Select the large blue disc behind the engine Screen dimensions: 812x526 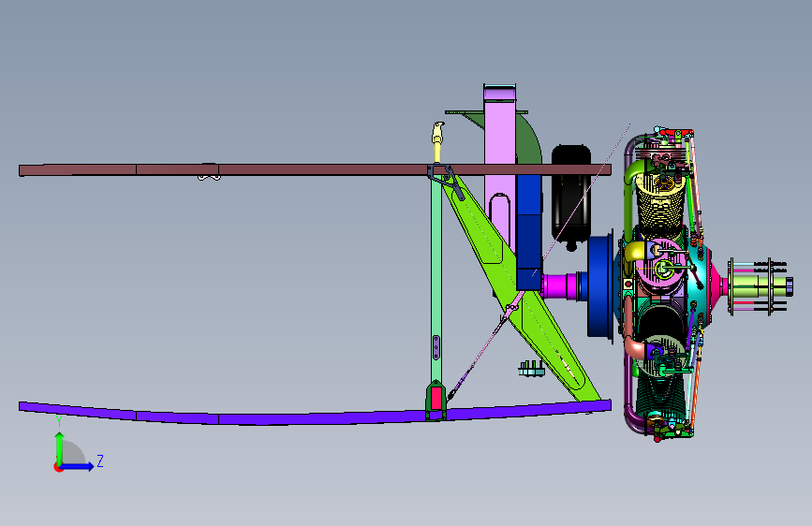click(x=599, y=285)
